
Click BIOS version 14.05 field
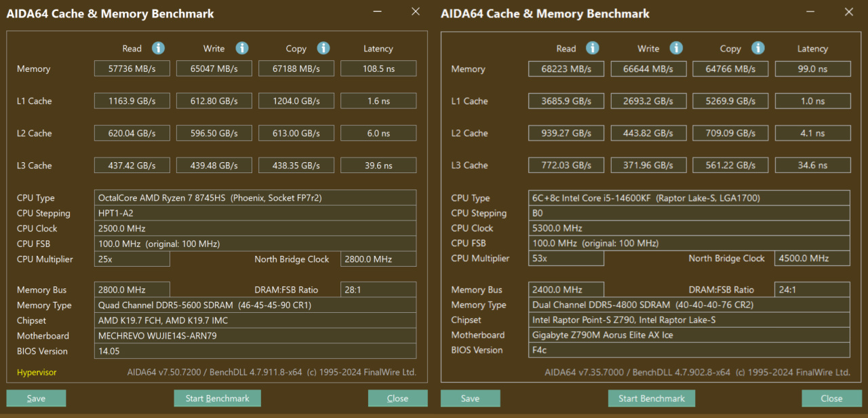(x=255, y=351)
